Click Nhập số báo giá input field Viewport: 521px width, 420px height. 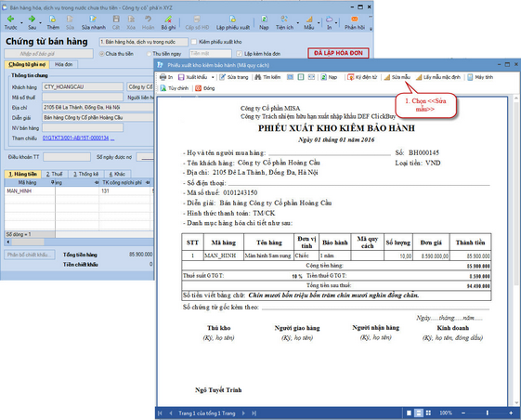click(48, 54)
